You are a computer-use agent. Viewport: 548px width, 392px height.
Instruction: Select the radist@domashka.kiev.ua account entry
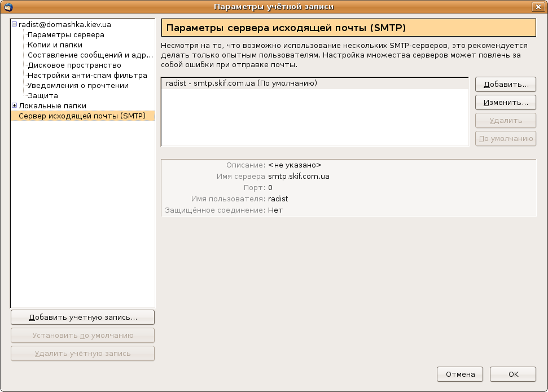64,25
